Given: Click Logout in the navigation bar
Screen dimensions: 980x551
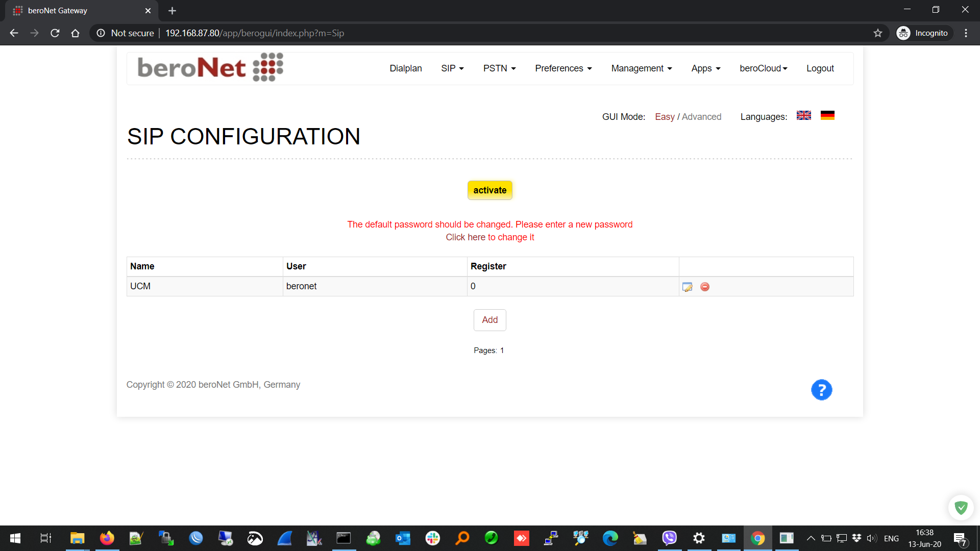Looking at the screenshot, I should [x=820, y=68].
